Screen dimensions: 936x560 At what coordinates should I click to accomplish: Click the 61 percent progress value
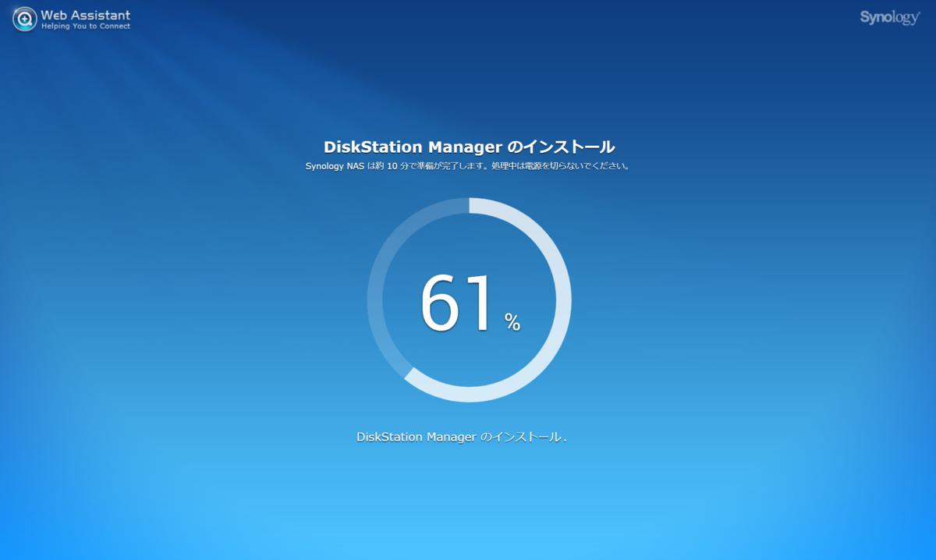coord(470,304)
